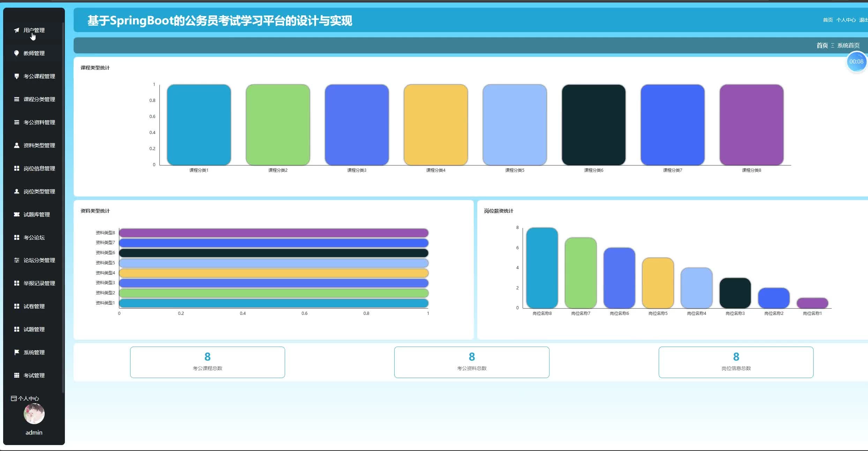Expand the 举报记录管理 sidebar section
This screenshot has width=868, height=451.
click(39, 283)
